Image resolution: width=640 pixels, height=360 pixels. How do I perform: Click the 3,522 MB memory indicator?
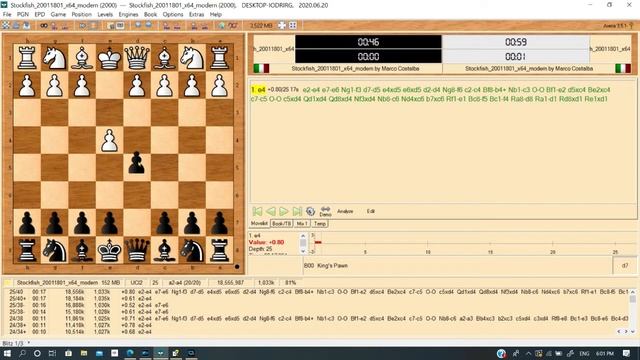[261, 25]
